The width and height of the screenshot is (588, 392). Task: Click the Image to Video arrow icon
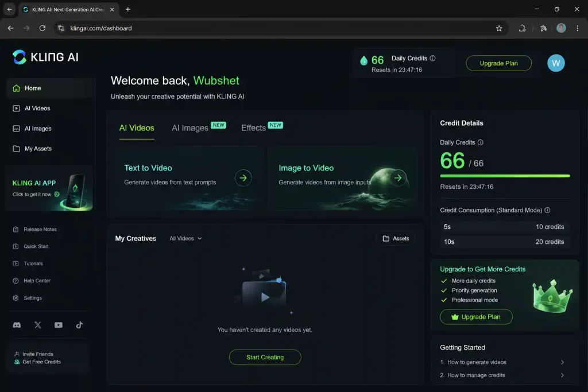pos(398,178)
